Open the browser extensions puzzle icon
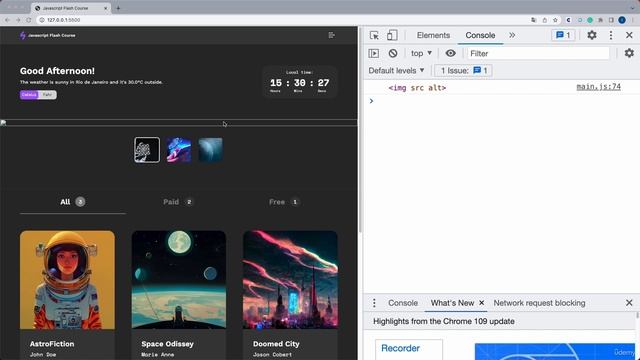This screenshot has width=640, height=360. point(600,20)
